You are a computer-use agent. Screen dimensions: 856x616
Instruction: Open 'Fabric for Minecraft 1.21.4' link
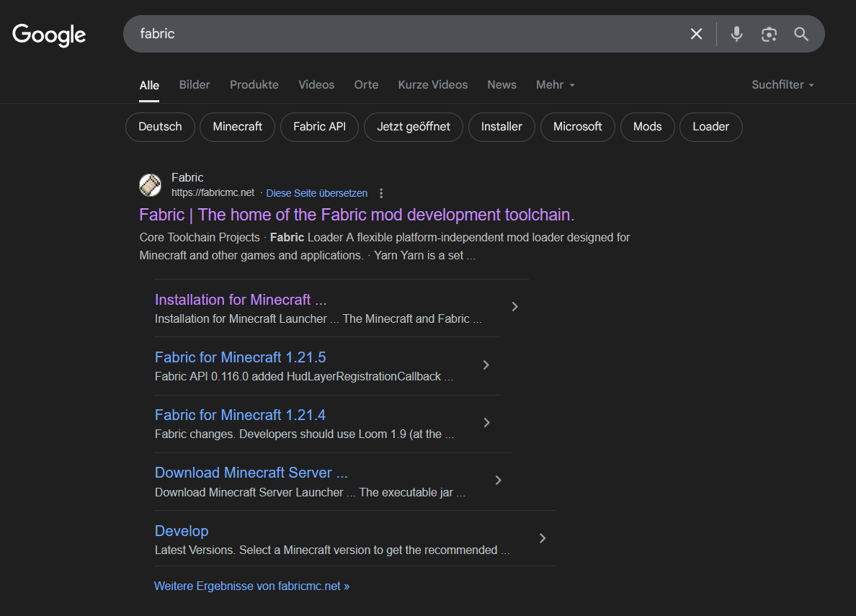[x=240, y=415]
